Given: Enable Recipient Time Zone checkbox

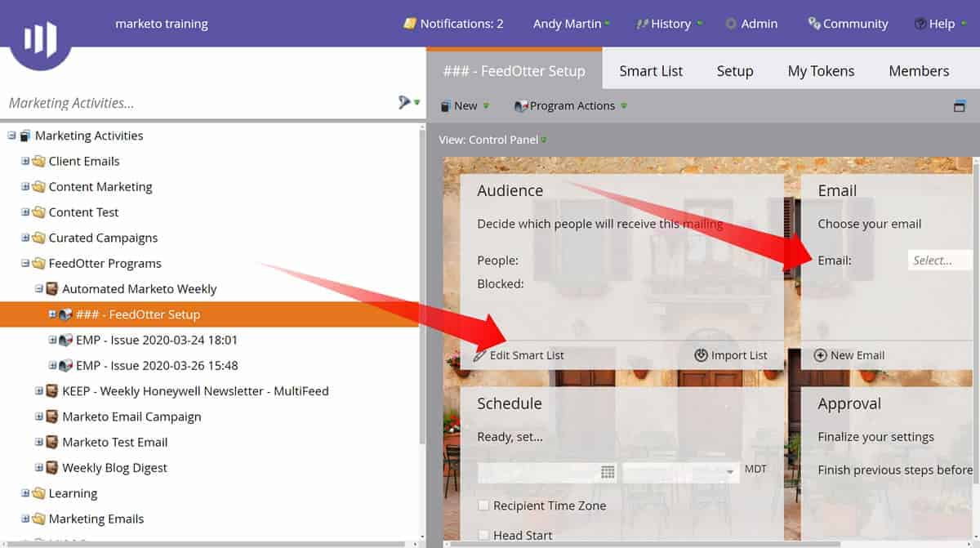Looking at the screenshot, I should [483, 506].
